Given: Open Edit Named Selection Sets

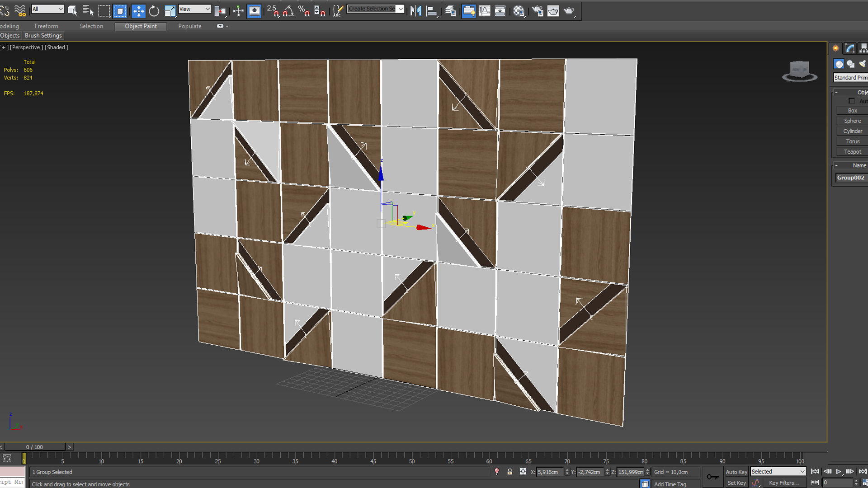Looking at the screenshot, I should point(337,10).
